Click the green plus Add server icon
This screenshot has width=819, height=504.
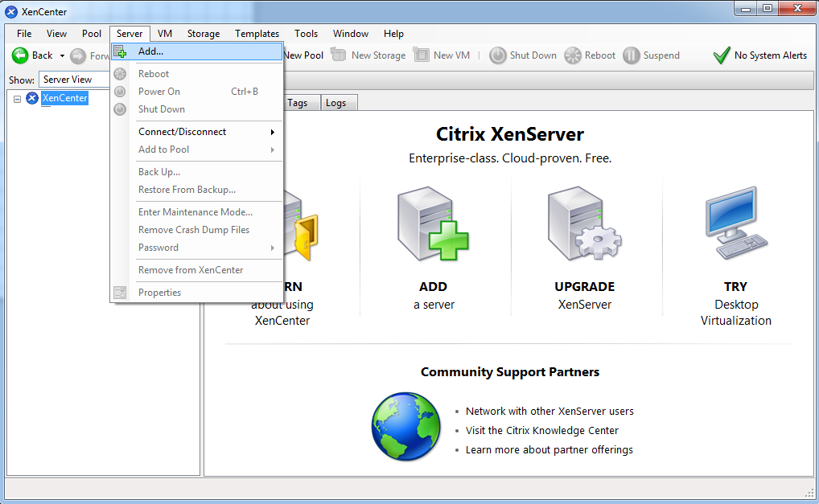point(434,226)
